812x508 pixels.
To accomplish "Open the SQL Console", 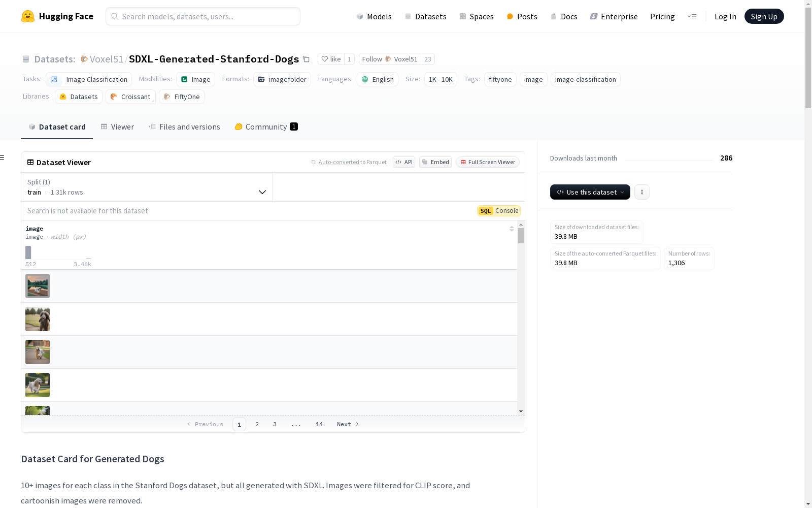I will pyautogui.click(x=499, y=211).
